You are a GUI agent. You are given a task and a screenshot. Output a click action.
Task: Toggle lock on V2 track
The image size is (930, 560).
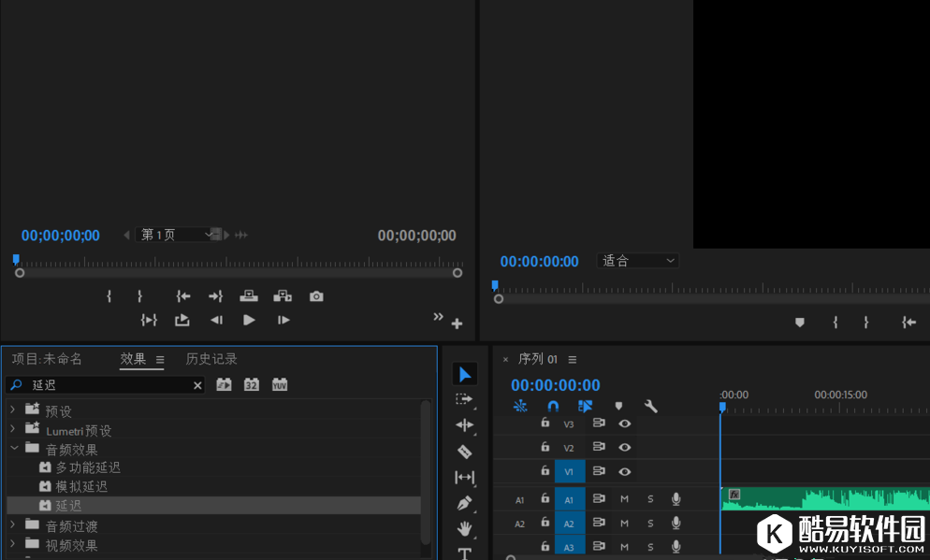[545, 447]
